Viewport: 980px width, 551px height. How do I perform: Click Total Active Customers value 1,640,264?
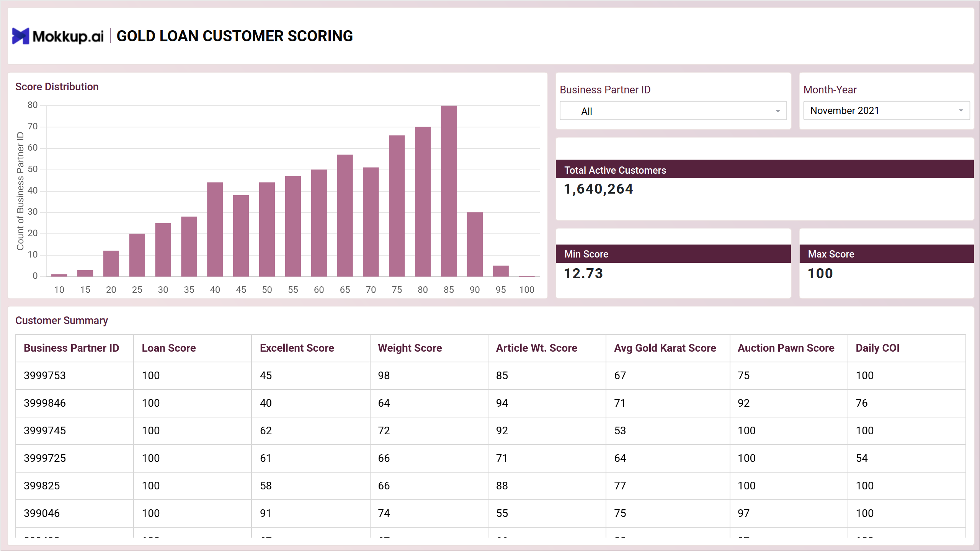pos(599,189)
